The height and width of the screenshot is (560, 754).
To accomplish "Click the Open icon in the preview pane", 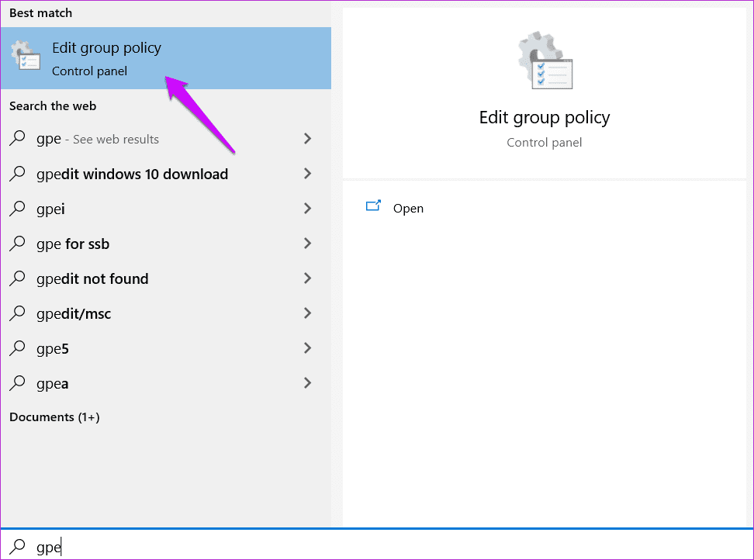I will click(x=373, y=206).
